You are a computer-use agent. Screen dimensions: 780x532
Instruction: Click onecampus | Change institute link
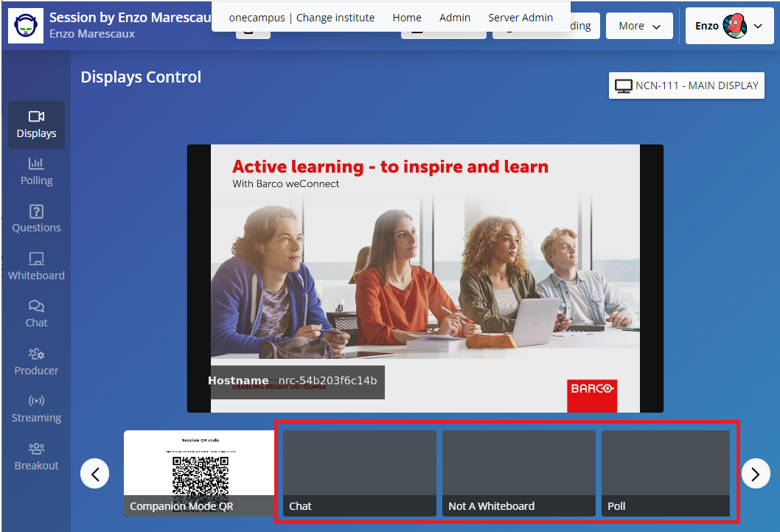[302, 18]
